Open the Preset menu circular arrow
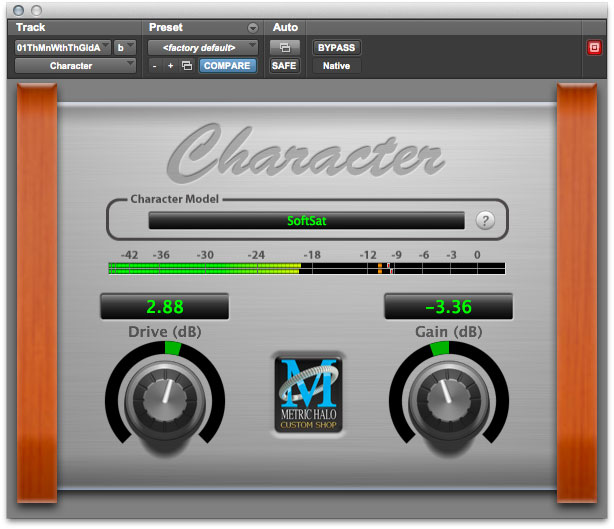The width and height of the screenshot is (614, 529). [253, 28]
